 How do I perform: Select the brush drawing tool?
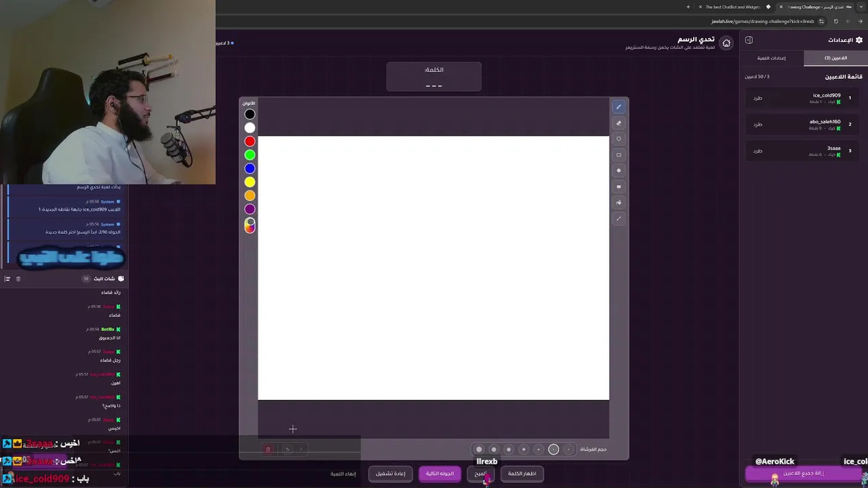pos(618,106)
